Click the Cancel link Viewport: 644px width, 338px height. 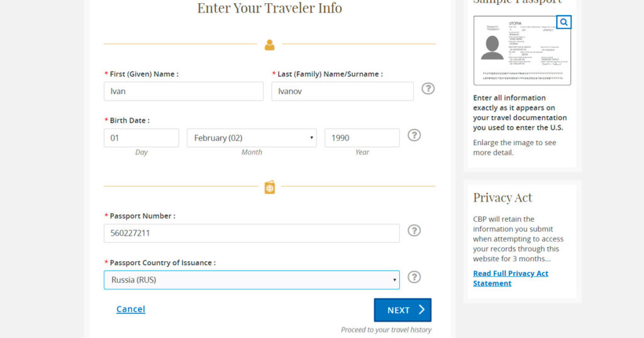coord(131,309)
